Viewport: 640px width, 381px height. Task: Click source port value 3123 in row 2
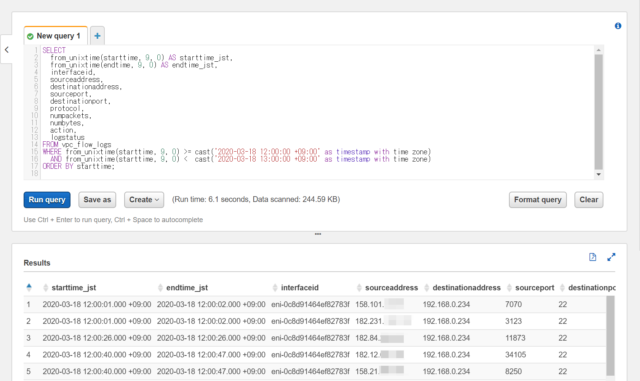point(513,321)
